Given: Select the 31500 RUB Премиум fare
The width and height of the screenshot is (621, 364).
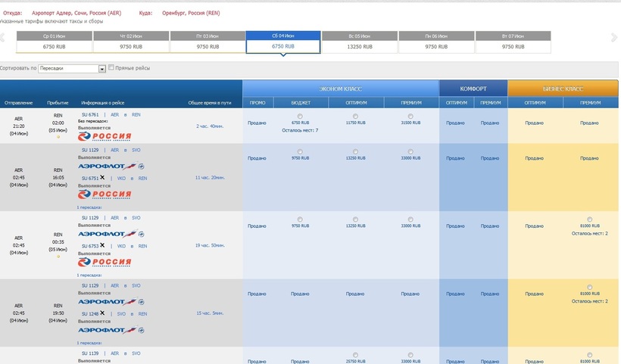Looking at the screenshot, I should pos(410,116).
